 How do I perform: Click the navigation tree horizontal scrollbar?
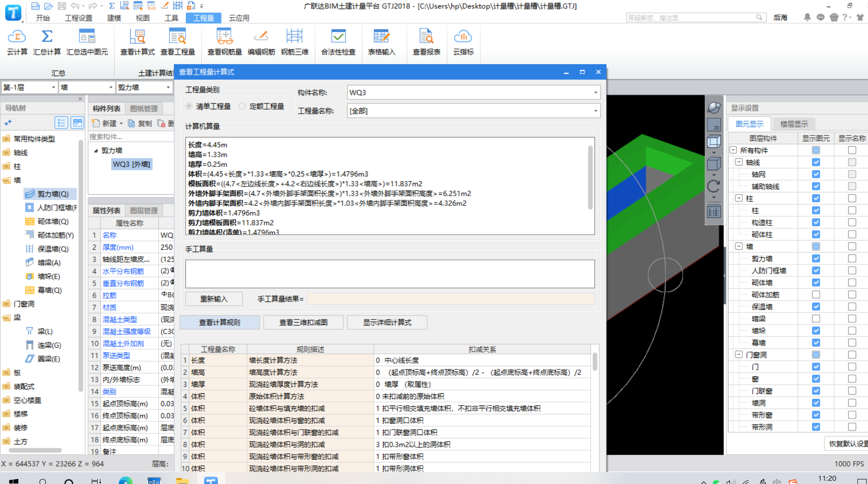pos(35,450)
